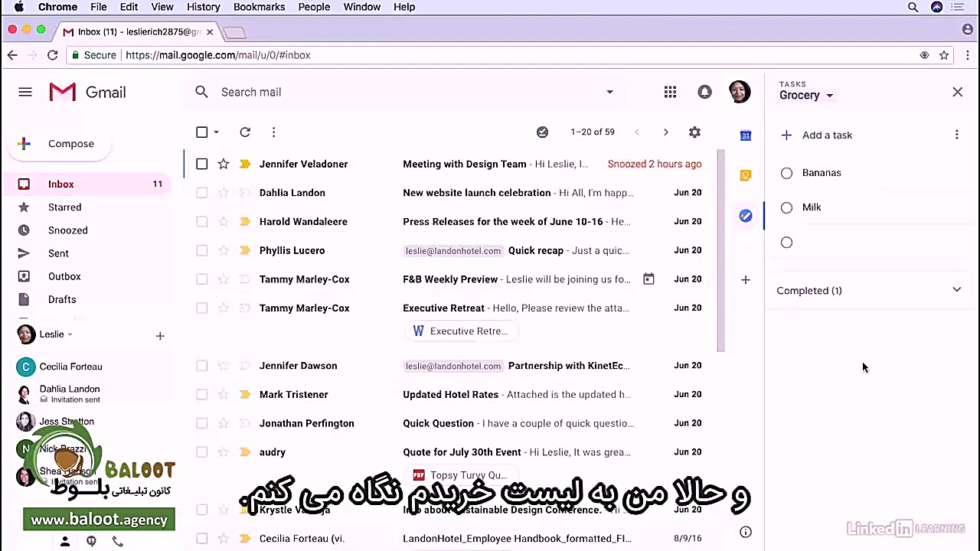Star the email from Phyllis Lucero

click(223, 250)
